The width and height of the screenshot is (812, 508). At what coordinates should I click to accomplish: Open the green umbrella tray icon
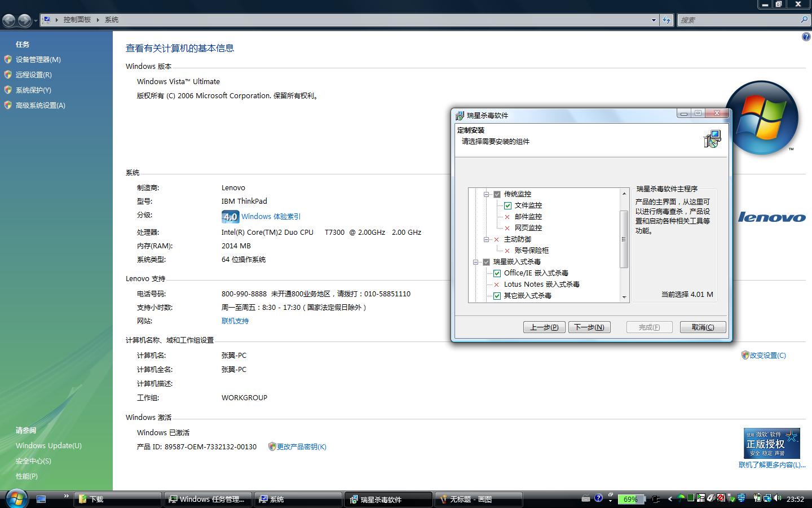click(681, 498)
